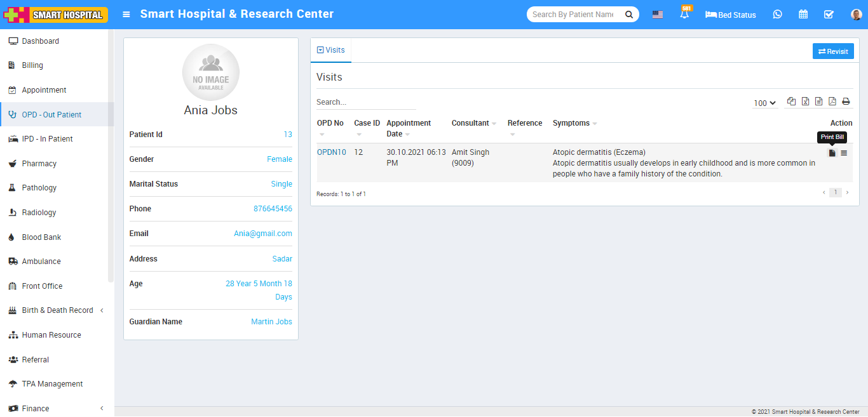Export visits table to Excel
Image resolution: width=868 pixels, height=417 pixels.
pyautogui.click(x=805, y=102)
